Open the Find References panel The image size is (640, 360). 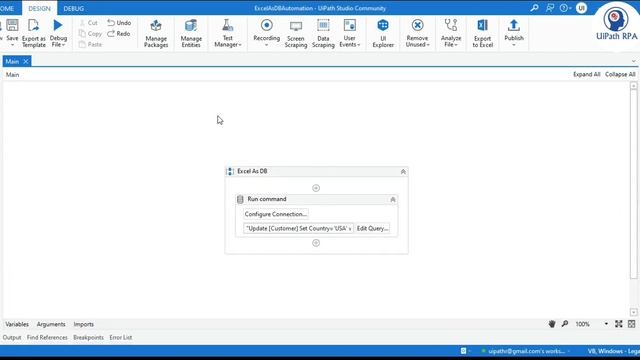(x=47, y=338)
